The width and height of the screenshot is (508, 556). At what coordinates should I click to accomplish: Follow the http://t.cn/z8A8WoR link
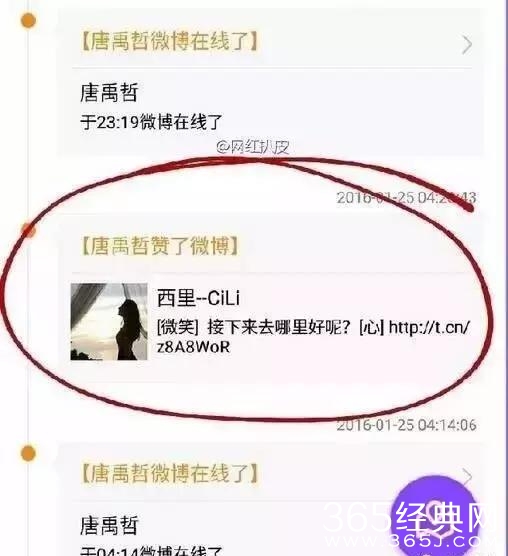coord(314,337)
